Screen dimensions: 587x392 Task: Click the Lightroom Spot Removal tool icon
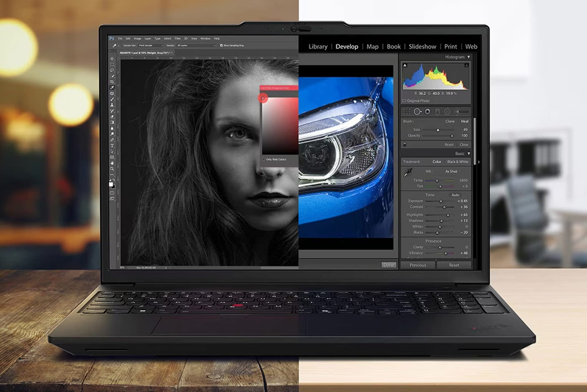coord(417,112)
